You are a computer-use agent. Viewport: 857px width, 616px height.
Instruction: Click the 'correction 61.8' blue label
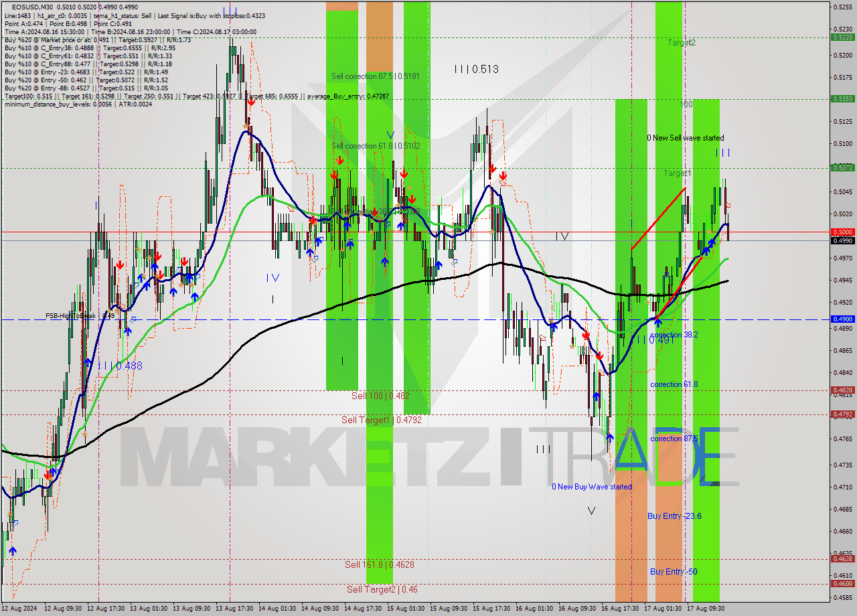tap(674, 384)
